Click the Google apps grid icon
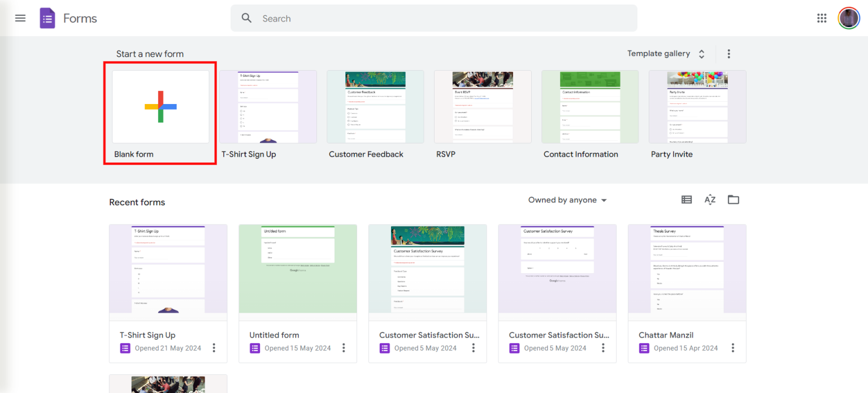The width and height of the screenshot is (868, 393). click(x=822, y=18)
